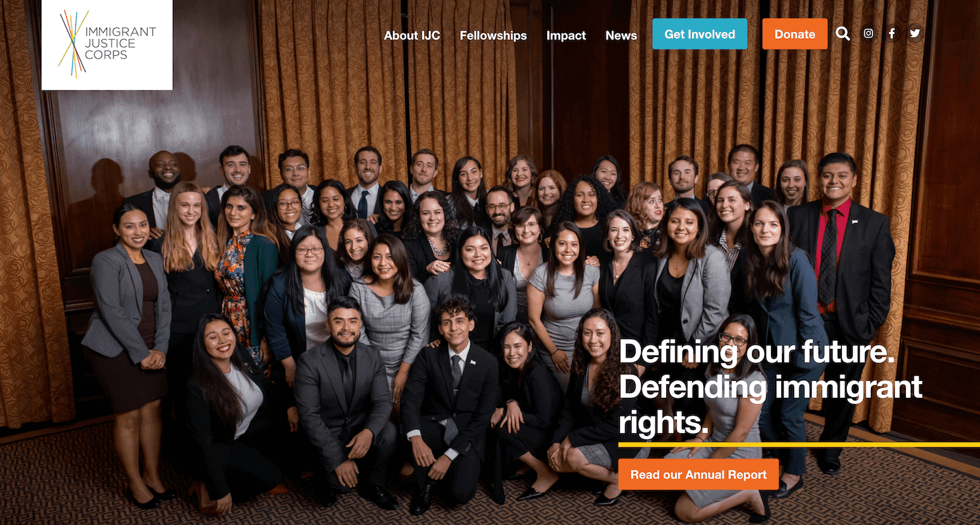980x525 pixels.
Task: Click the 'Defending immigrant' headline line
Action: pos(770,388)
